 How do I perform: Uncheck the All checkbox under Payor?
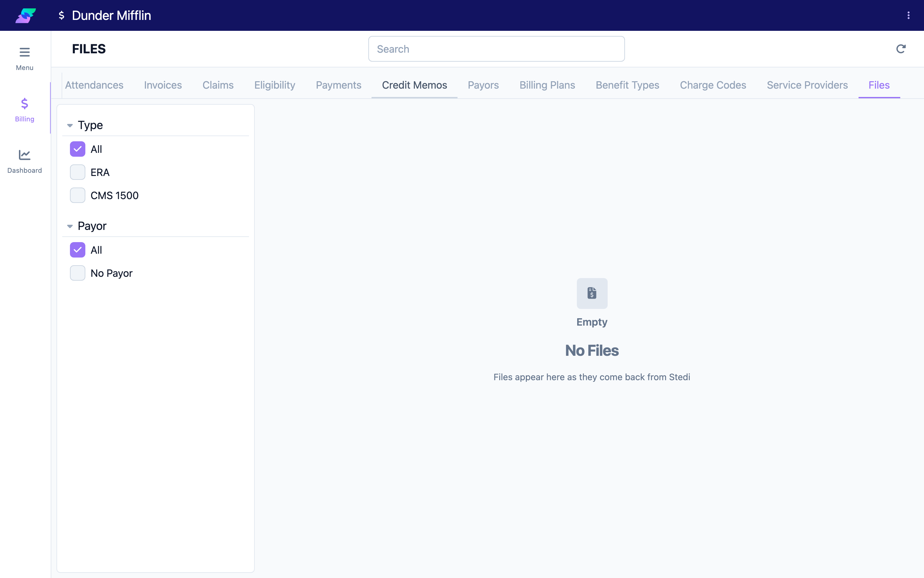[78, 250]
